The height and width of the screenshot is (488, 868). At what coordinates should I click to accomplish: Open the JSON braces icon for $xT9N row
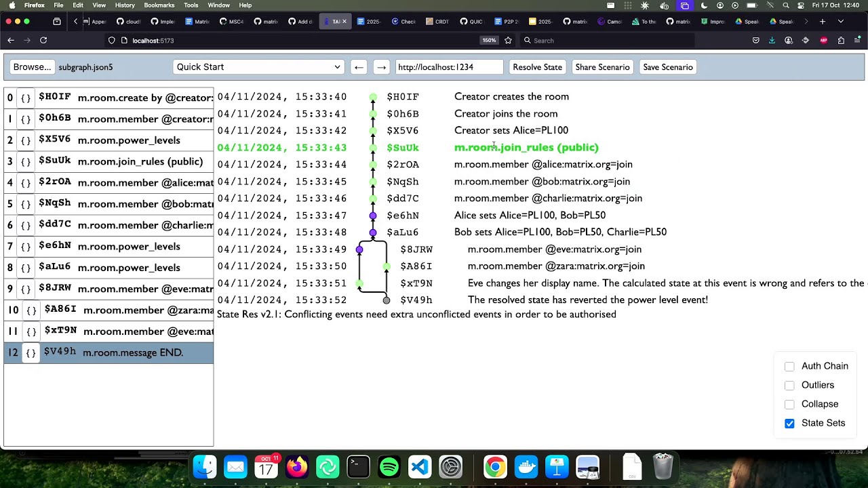[x=31, y=331]
